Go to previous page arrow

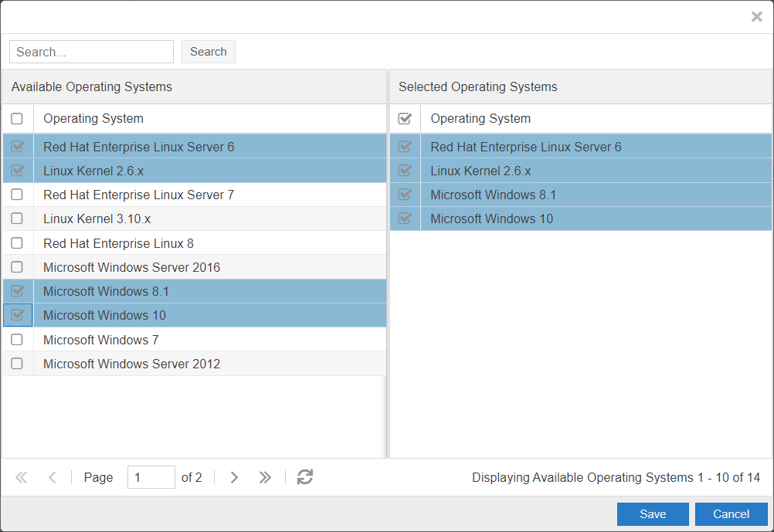52,477
